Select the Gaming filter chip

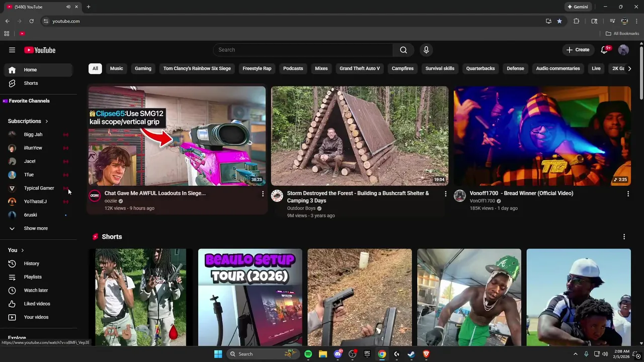(143, 68)
